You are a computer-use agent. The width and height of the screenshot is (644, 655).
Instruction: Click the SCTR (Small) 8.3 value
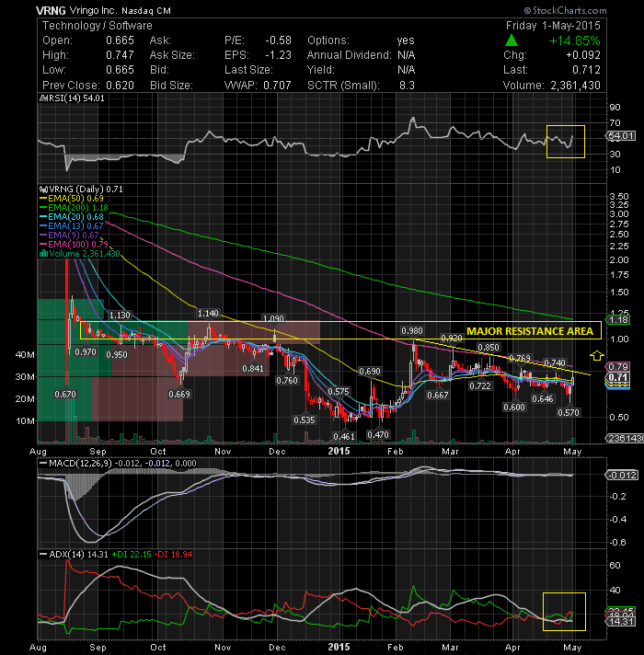[x=407, y=86]
